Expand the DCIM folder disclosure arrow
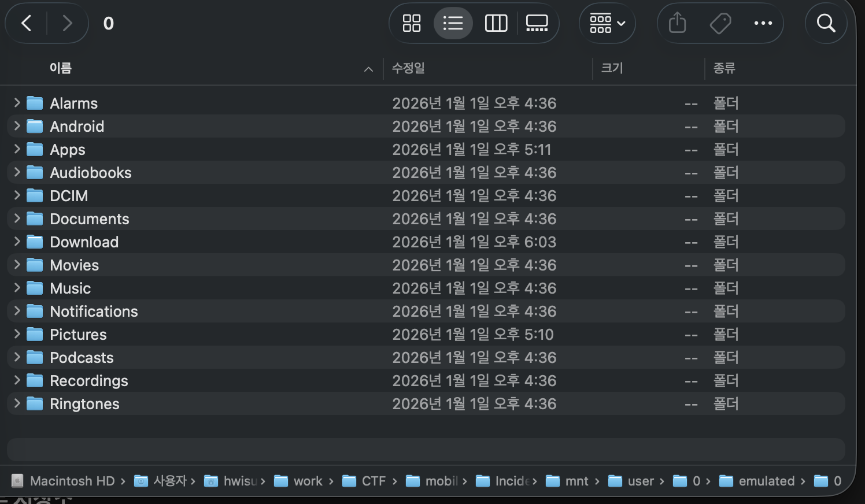865x504 pixels. click(x=17, y=195)
